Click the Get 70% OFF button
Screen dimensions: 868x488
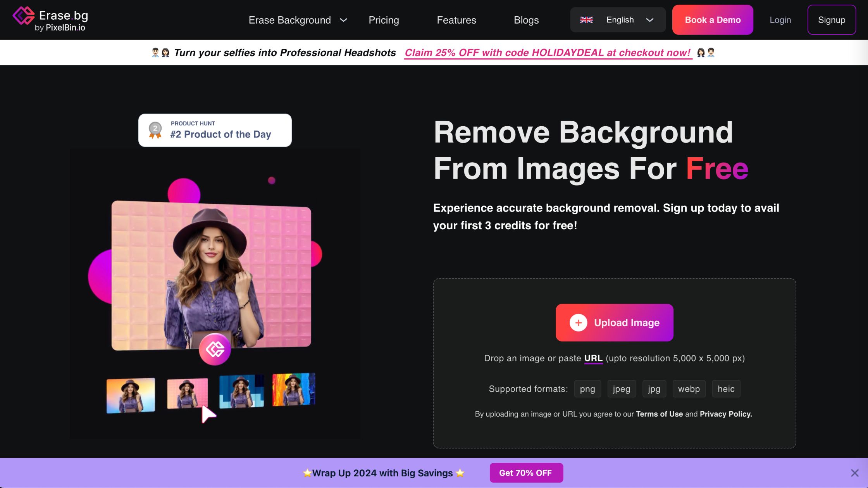pos(525,473)
